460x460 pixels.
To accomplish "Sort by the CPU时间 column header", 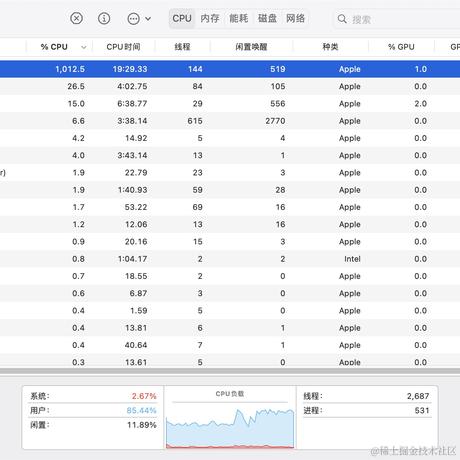I will (x=123, y=47).
